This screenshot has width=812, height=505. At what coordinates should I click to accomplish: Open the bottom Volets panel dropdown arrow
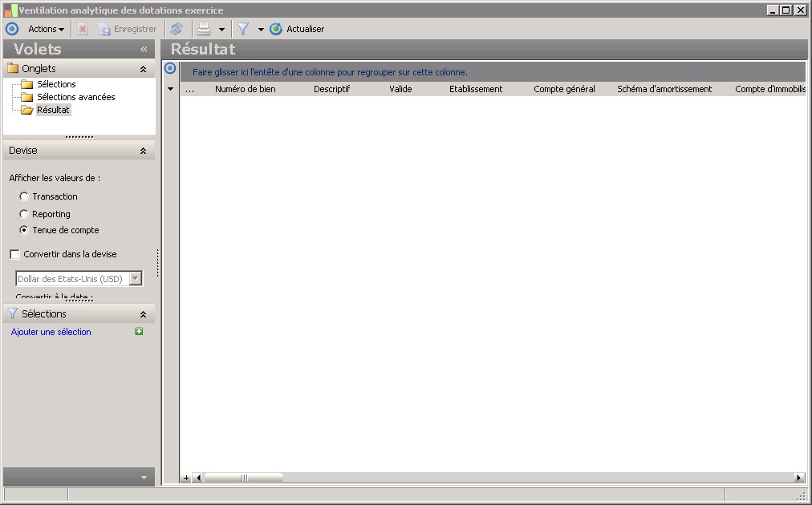pos(144,478)
